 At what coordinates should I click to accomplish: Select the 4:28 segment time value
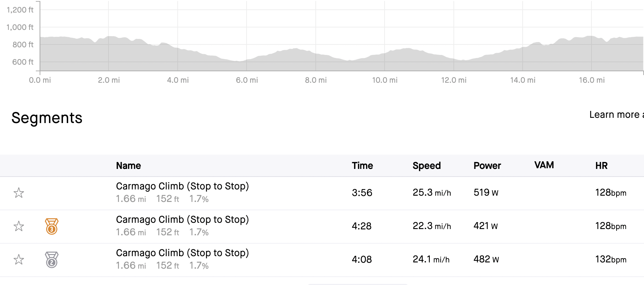tap(362, 226)
